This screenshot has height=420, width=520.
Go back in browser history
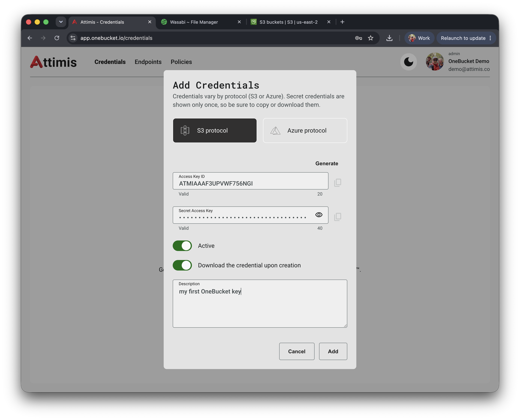[x=30, y=38]
